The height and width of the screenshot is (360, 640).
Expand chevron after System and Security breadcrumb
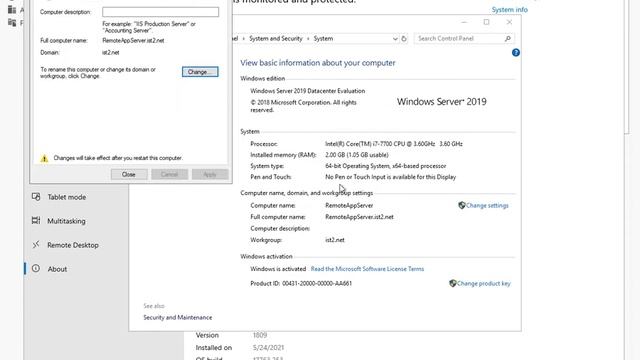click(x=308, y=38)
